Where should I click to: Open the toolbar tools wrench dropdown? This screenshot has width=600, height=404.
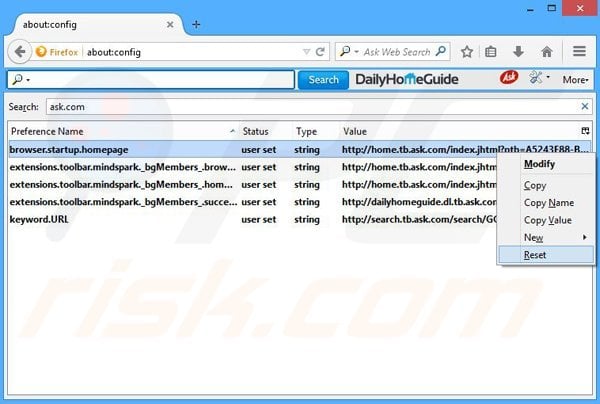tap(539, 78)
